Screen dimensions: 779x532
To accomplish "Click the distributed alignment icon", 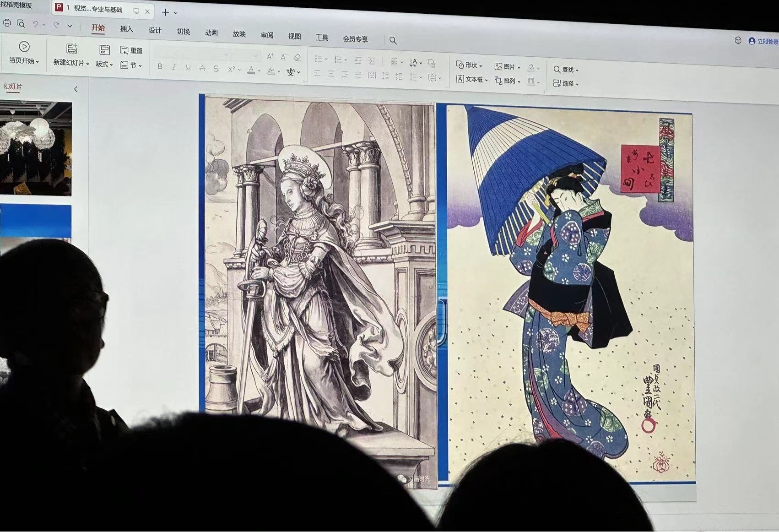I will (372, 75).
